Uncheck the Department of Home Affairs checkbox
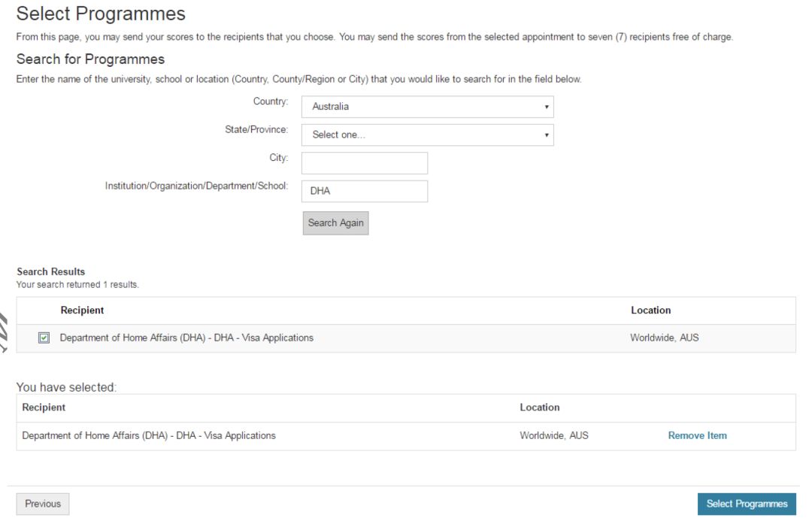 pos(44,338)
